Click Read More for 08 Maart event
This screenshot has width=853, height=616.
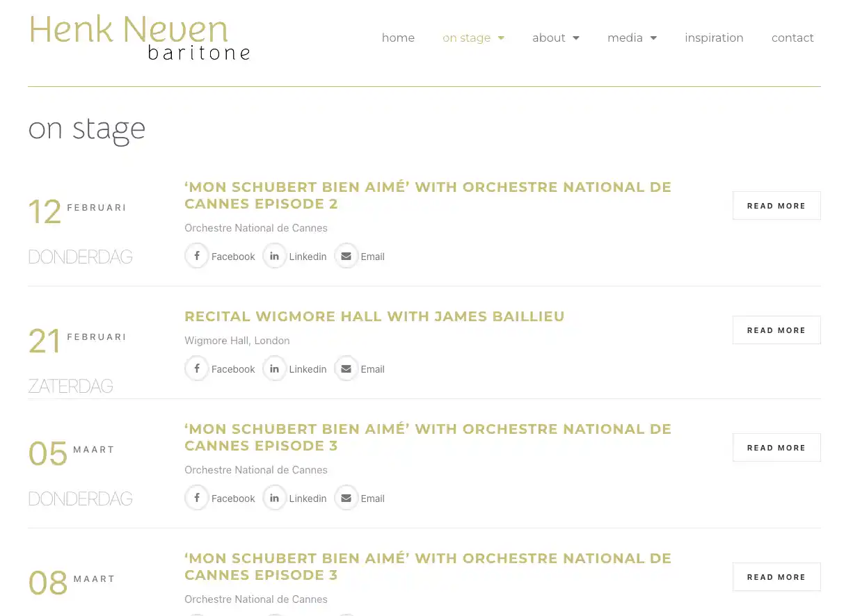point(776,577)
